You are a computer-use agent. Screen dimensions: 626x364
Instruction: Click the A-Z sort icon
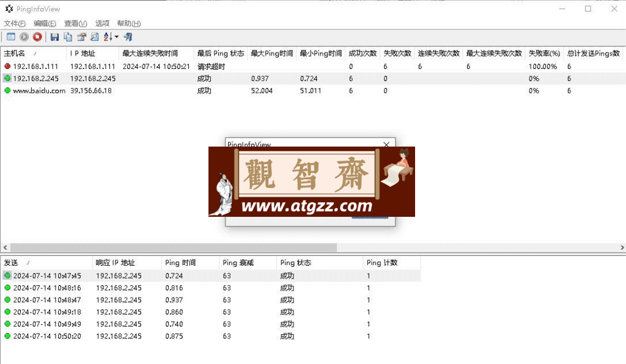108,37
